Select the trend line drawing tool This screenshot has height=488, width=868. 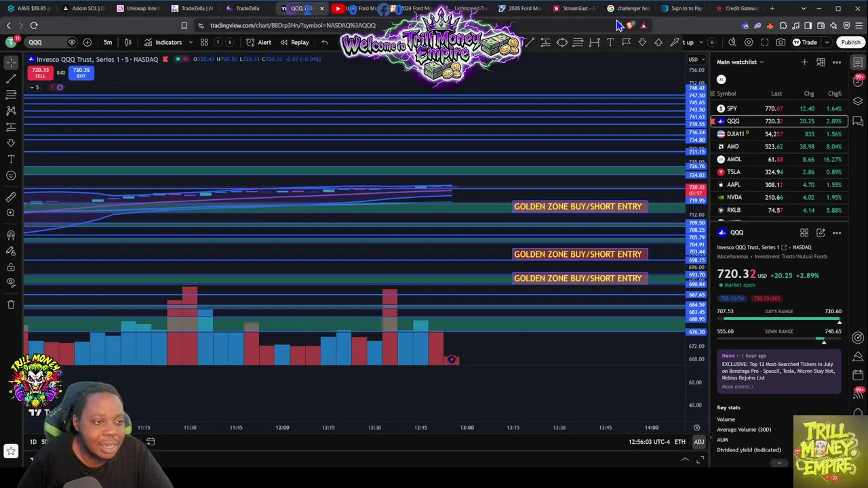(11, 79)
